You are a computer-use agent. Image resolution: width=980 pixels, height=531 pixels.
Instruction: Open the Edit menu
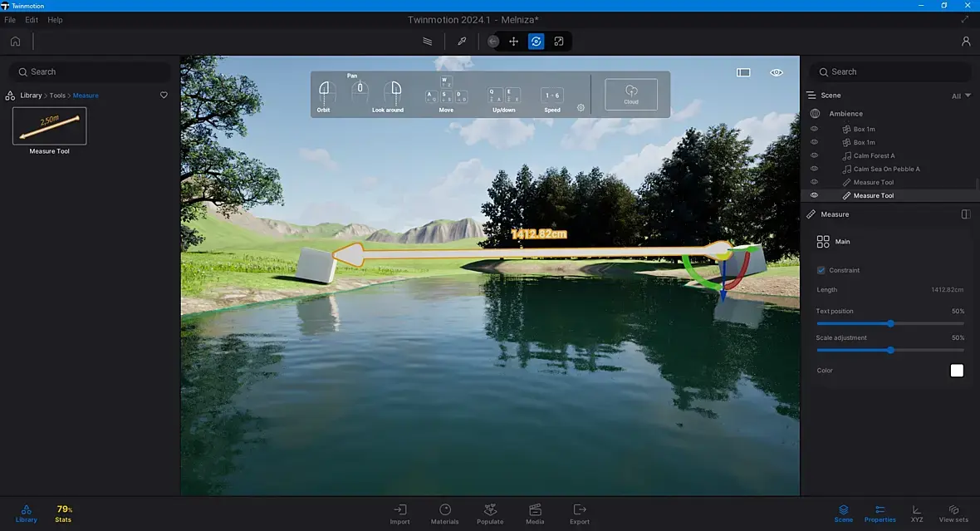[x=32, y=20]
